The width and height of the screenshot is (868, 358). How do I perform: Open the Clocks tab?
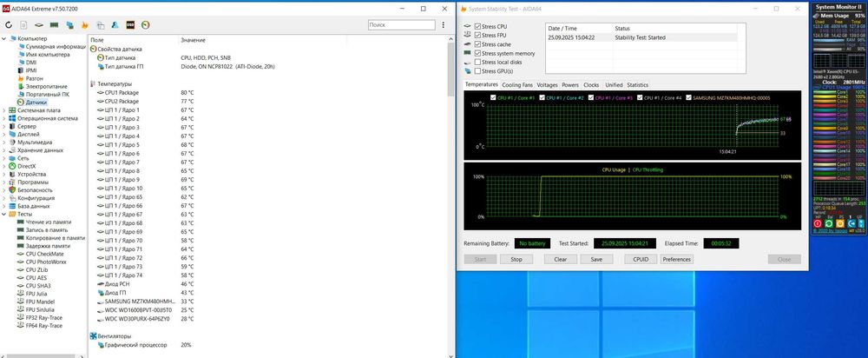[591, 85]
